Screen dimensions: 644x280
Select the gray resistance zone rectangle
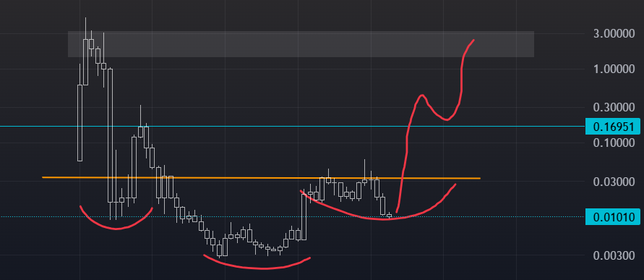301,44
